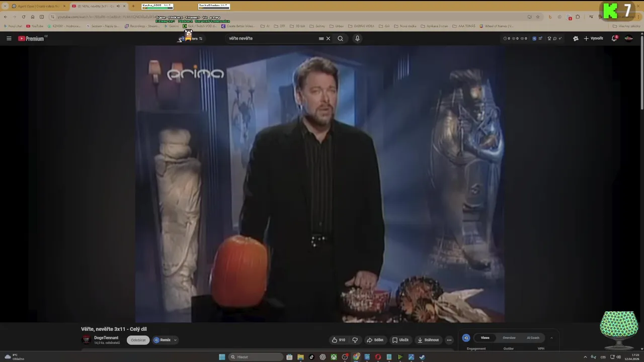Open File Explorer from taskbar
The image size is (644, 362).
300,357
